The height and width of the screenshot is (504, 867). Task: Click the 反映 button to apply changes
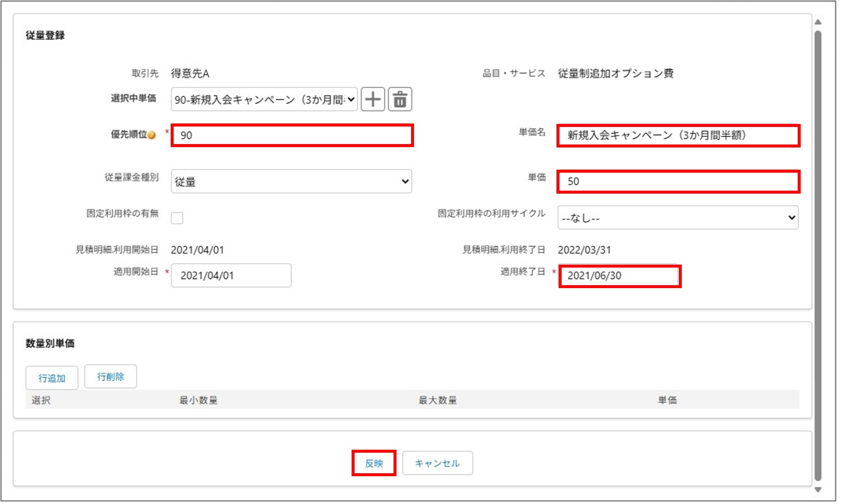coord(374,463)
